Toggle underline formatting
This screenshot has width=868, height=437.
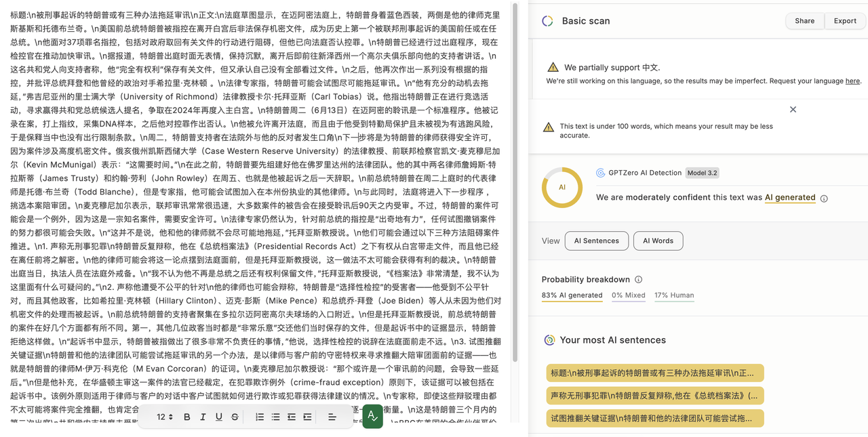pos(218,417)
